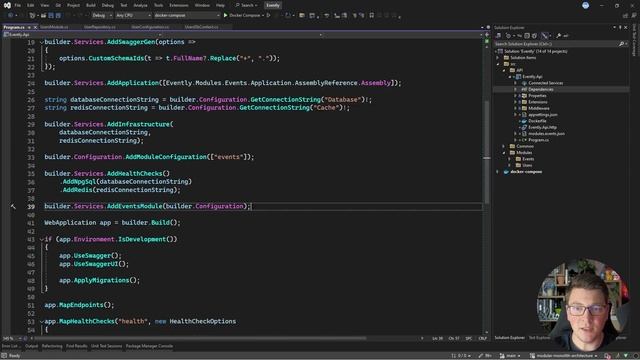Viewport: 640px width, 360px height.
Task: Select the Events module folder
Action: pyautogui.click(x=528, y=159)
